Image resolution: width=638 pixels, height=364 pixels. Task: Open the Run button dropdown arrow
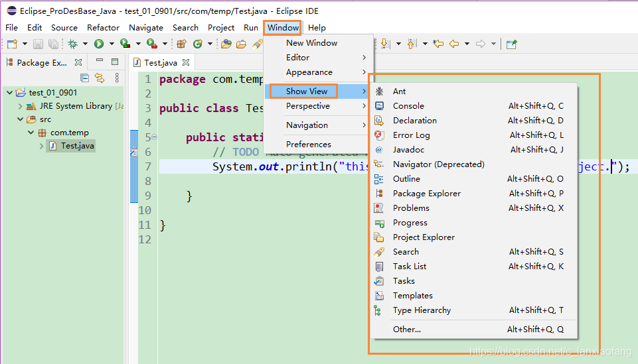point(111,44)
